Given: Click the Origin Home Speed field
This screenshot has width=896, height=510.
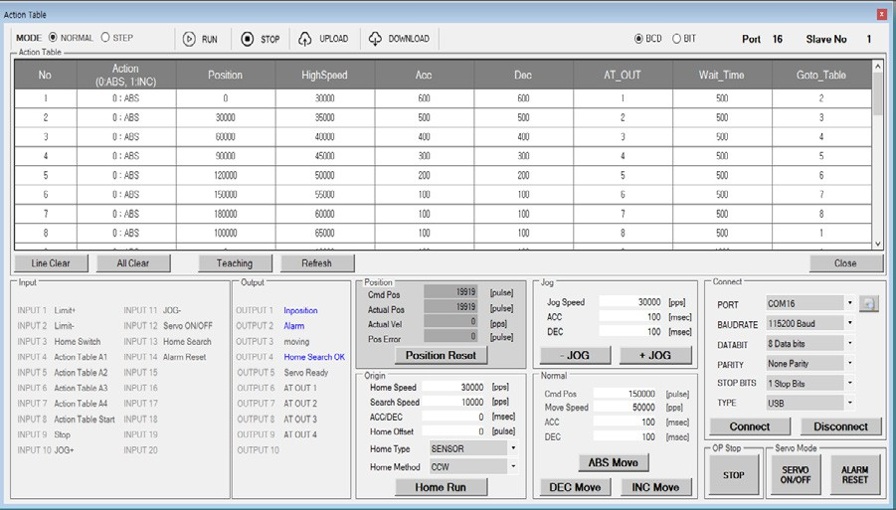Looking at the screenshot, I should coord(454,387).
